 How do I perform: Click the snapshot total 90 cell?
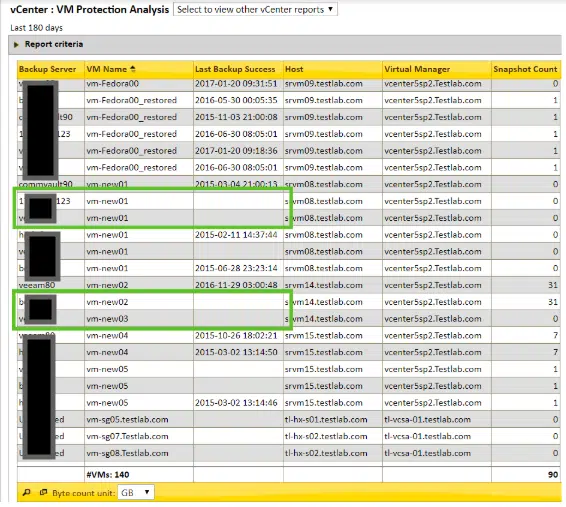[x=553, y=475]
